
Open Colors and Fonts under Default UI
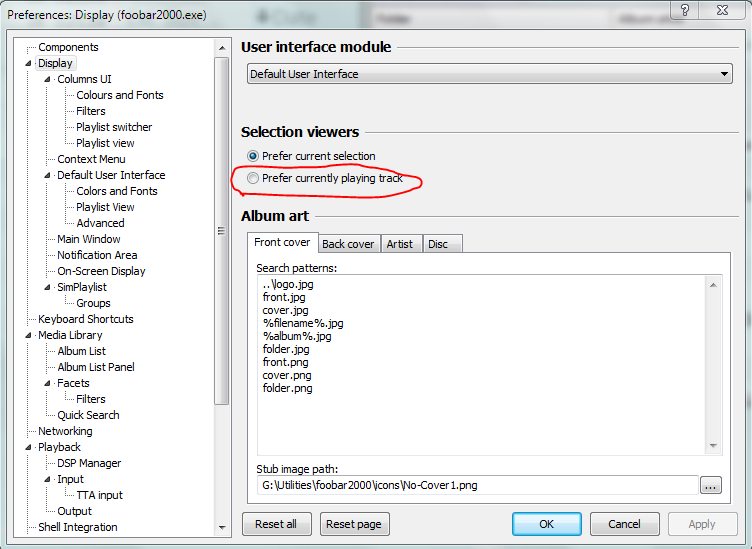pyautogui.click(x=117, y=191)
